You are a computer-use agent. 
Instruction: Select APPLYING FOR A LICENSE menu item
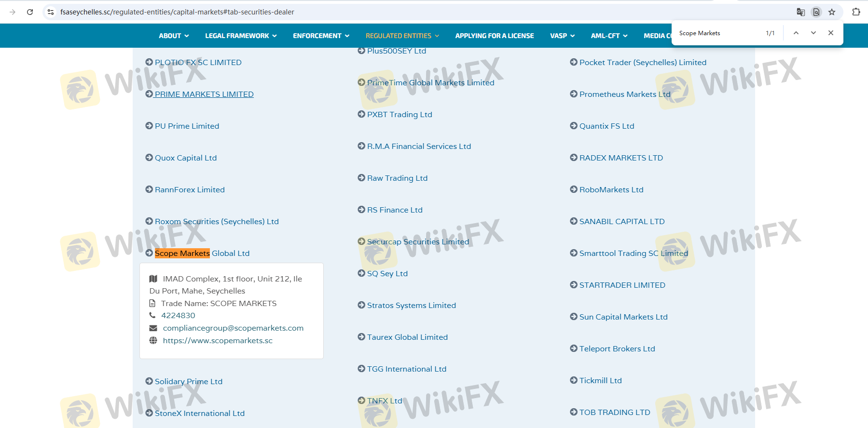495,36
